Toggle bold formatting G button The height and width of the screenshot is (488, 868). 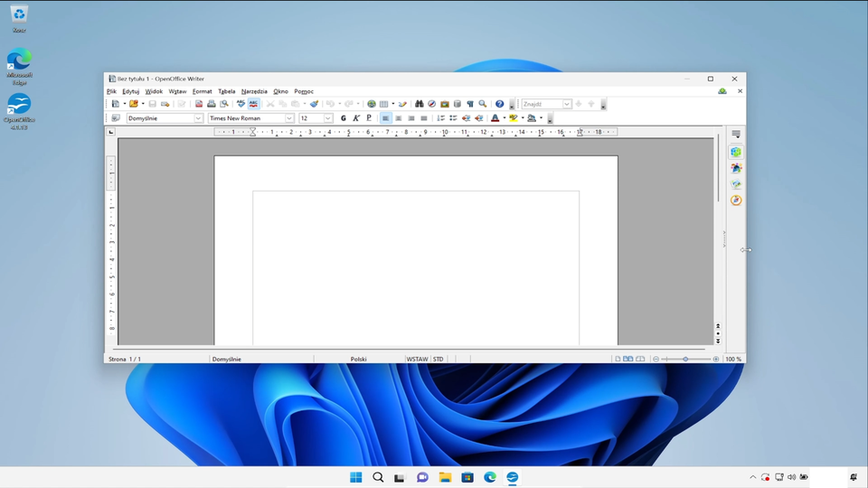pyautogui.click(x=343, y=118)
